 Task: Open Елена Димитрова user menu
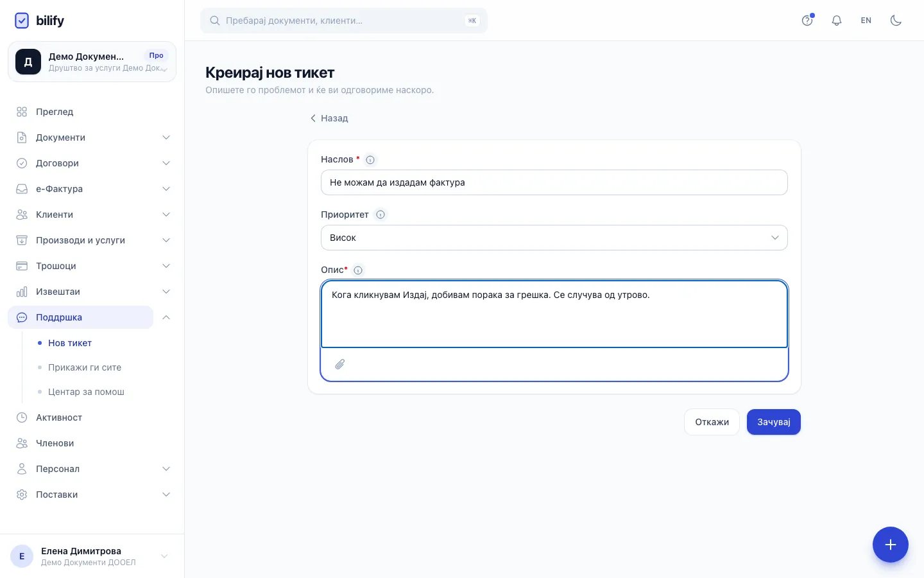[92, 556]
